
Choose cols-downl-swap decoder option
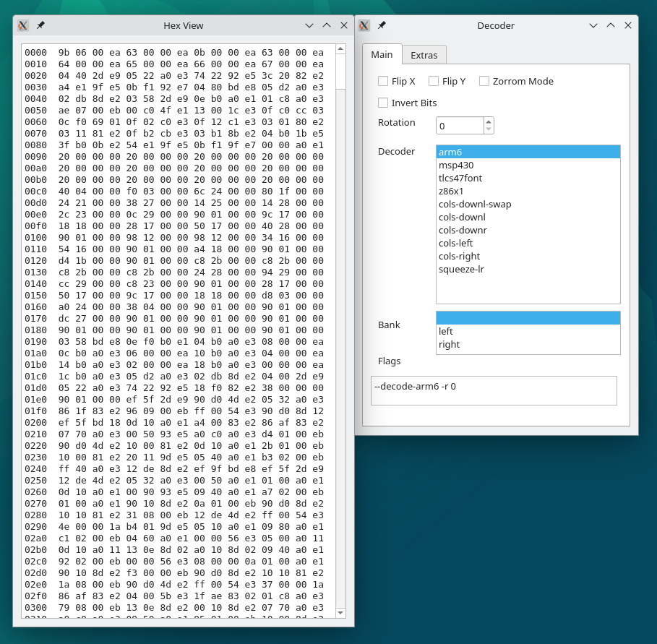(475, 204)
